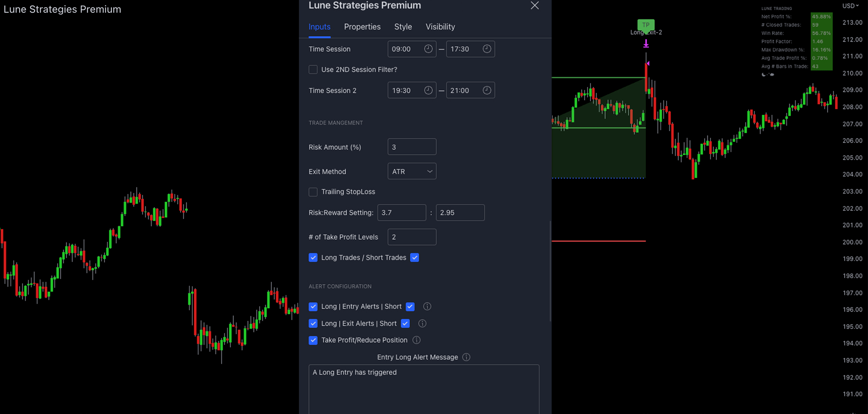Click info icon next to Exit Alerts
Screen dimensions: 868x414
click(x=422, y=324)
